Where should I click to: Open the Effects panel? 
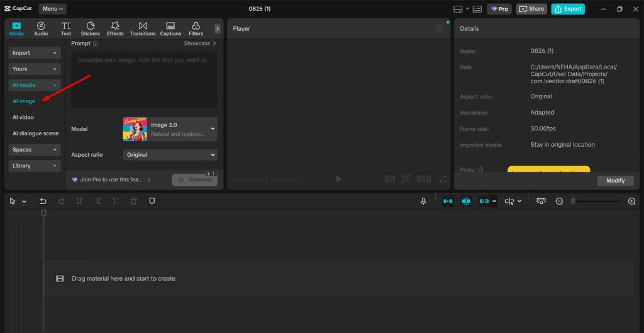point(115,28)
